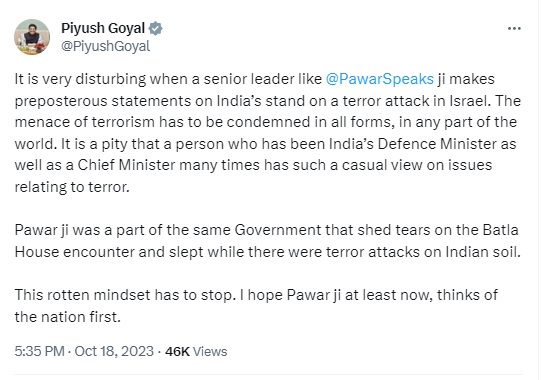Click the blue verified badge icon

[x=155, y=28]
